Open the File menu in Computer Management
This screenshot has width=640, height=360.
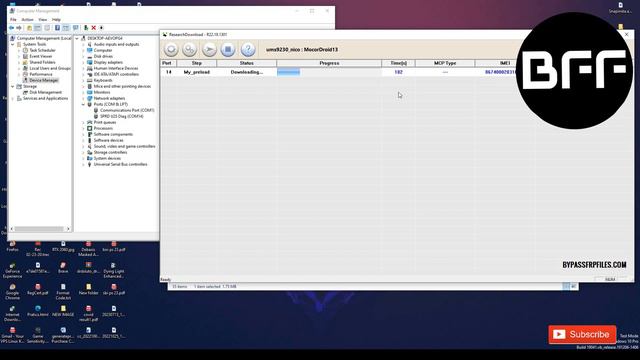pos(13,20)
